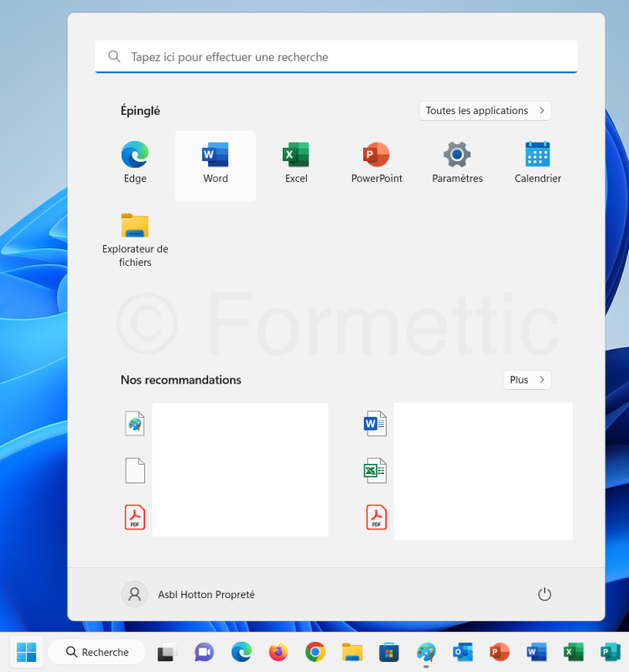Expand more recommendations with Plus

(x=527, y=380)
